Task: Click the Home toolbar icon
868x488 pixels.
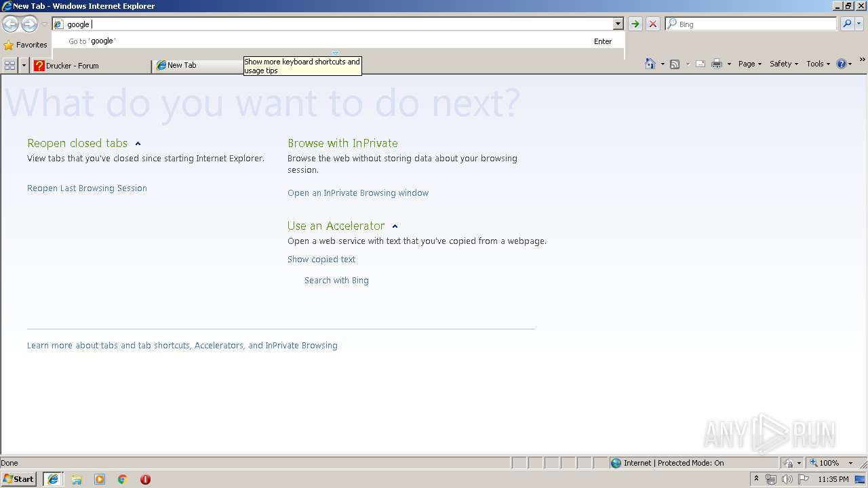Action: (x=650, y=64)
